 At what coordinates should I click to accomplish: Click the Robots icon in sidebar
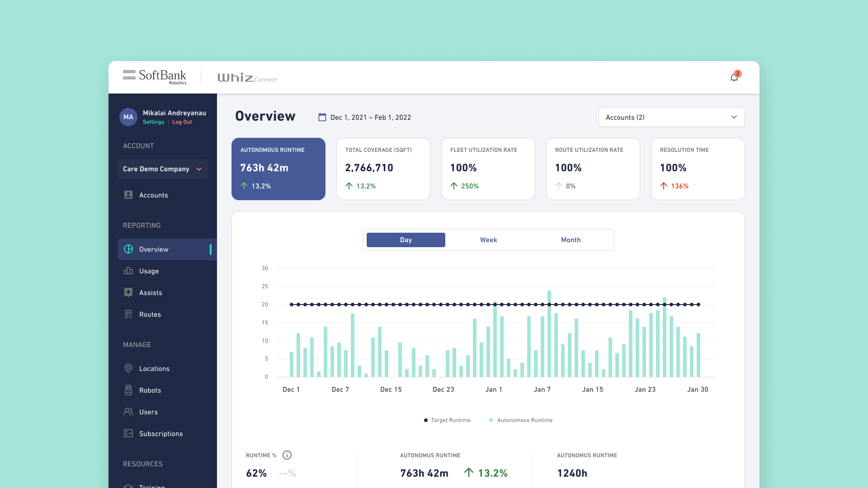click(128, 390)
